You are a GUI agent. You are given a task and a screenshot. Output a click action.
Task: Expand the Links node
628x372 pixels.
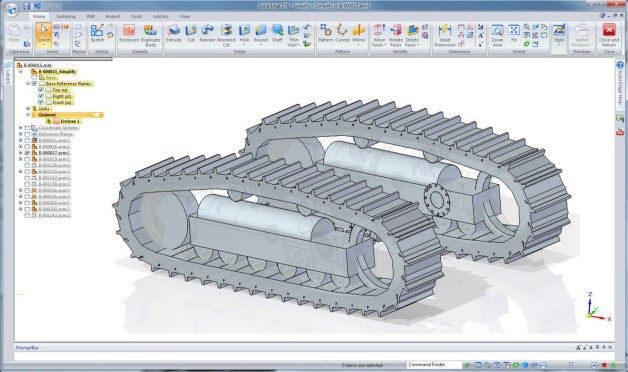[x=28, y=109]
